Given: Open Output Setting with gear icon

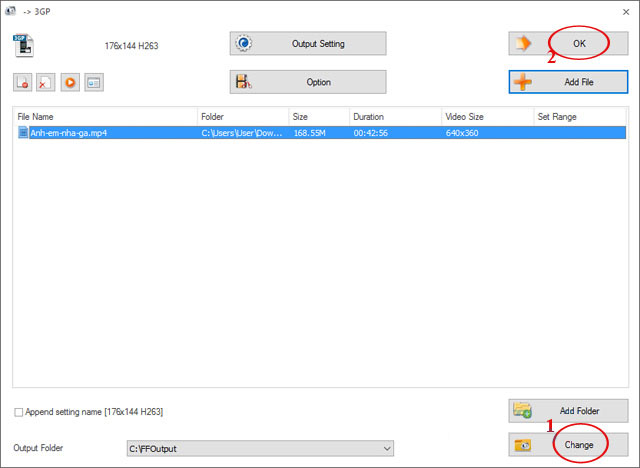Looking at the screenshot, I should pyautogui.click(x=307, y=44).
